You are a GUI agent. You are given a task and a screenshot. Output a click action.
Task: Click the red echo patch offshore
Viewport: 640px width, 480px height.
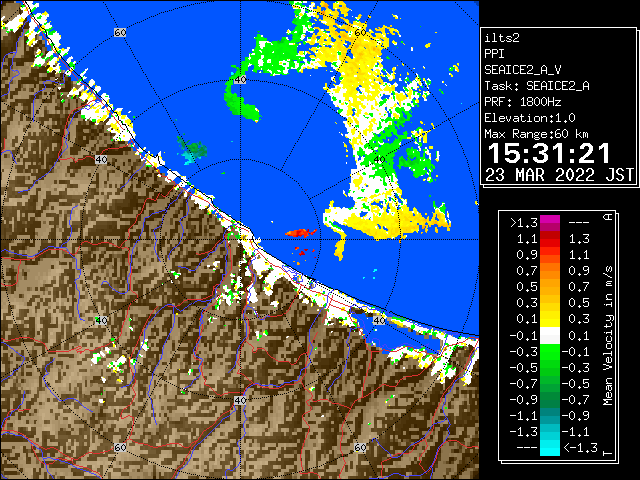click(301, 233)
